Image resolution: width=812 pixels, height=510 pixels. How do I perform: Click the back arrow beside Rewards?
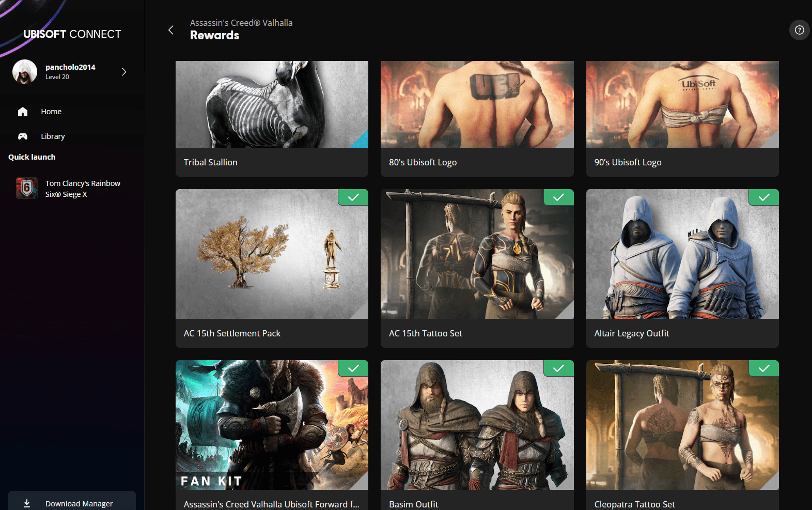pos(171,30)
